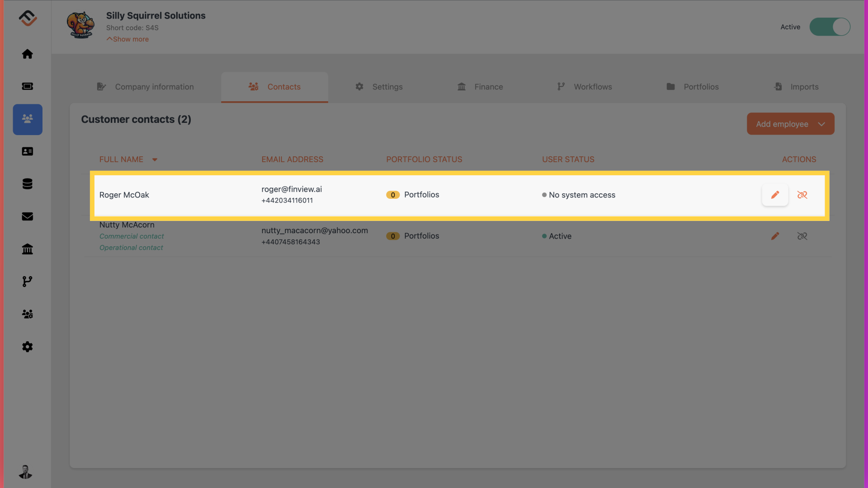Click the edit pencil icon for Nutty McAcorn

775,236
